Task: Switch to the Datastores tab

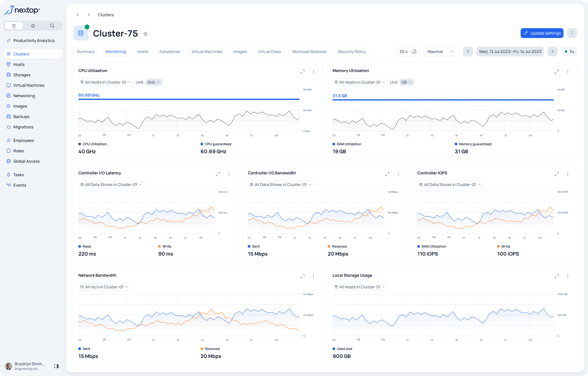Action: point(170,51)
